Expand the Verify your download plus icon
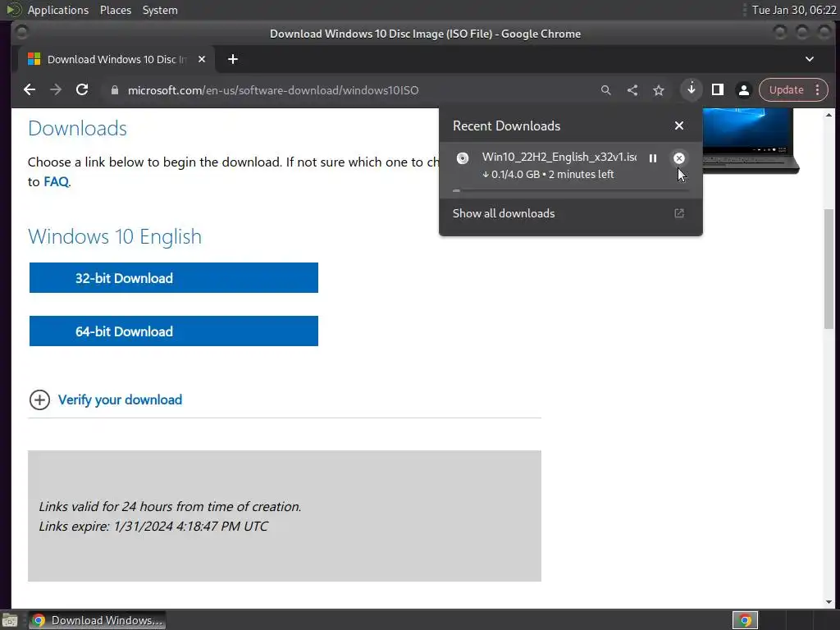This screenshot has width=840, height=630. pos(39,399)
